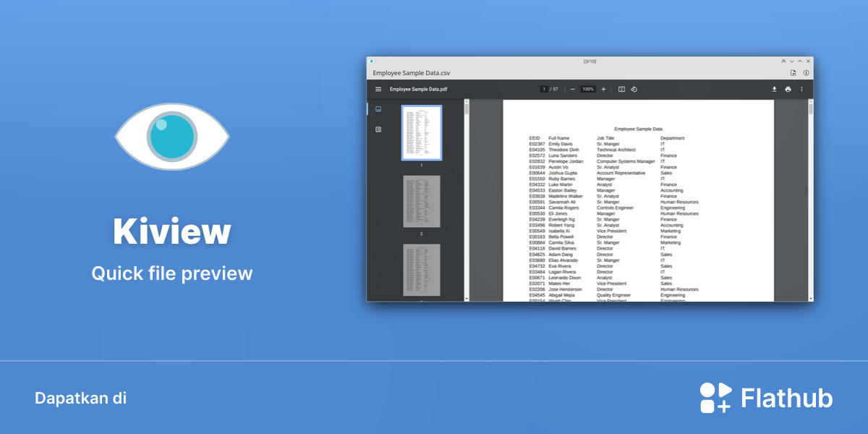Click 'Controls Engineer' job title
Image resolution: width=868 pixels, height=434 pixels.
click(x=615, y=208)
